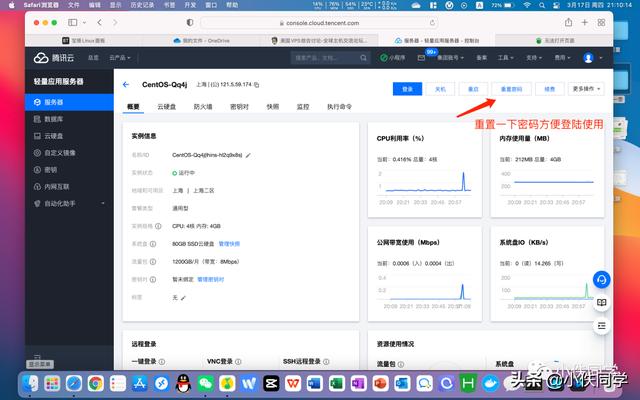Open Chrome from the Dock
The width and height of the screenshot is (640, 400).
(96, 384)
